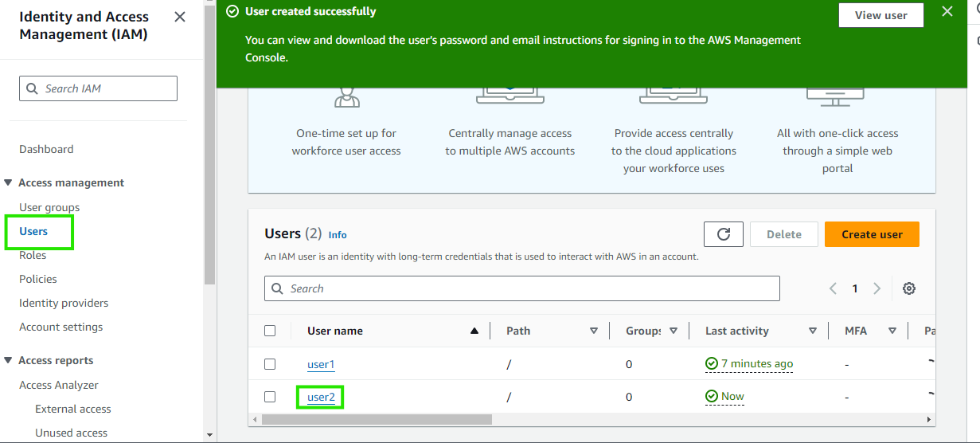Click the disabled Delete button
The image size is (980, 443).
[784, 234]
